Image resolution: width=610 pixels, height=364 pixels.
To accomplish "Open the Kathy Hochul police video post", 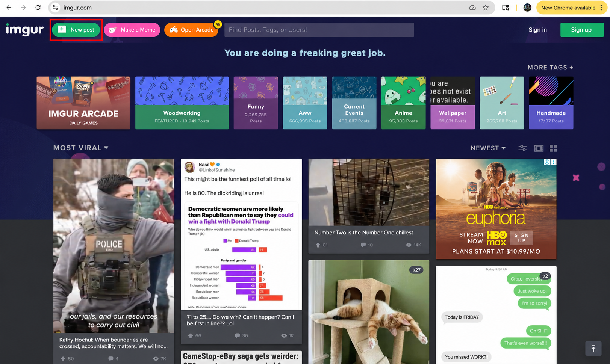I will [114, 246].
